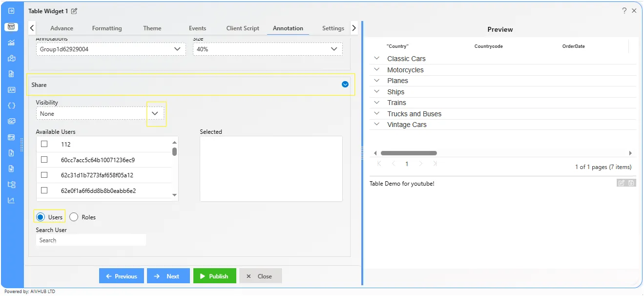Go to previous page in preview pager

pos(394,164)
